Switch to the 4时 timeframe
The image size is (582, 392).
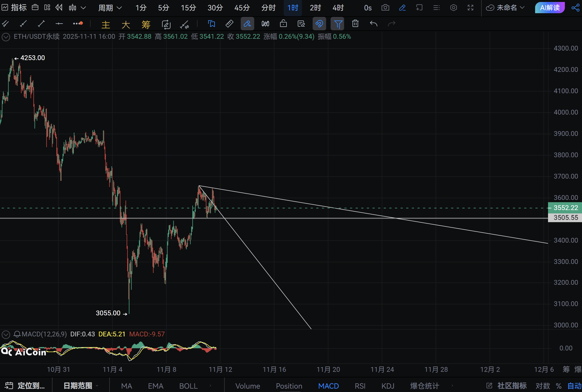(338, 8)
